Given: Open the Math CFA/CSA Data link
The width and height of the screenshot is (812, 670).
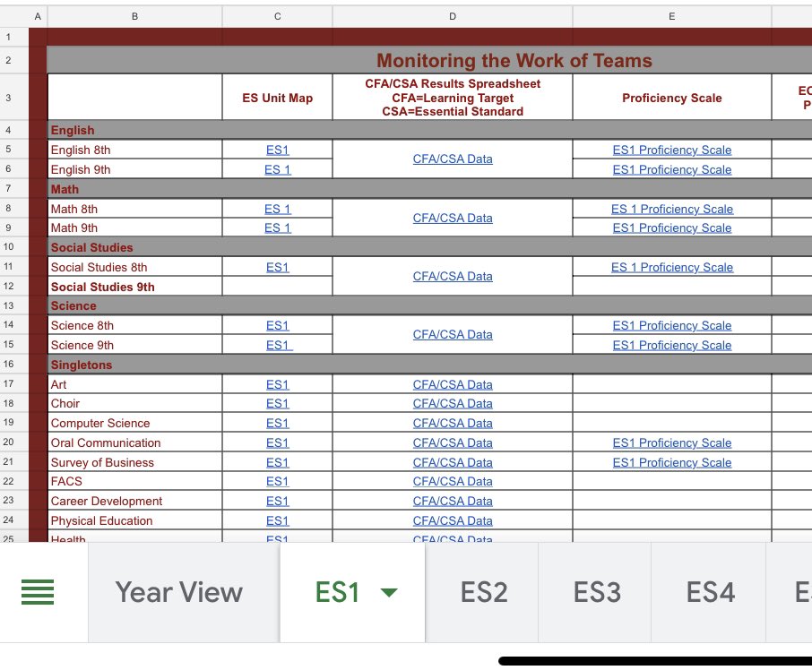Looking at the screenshot, I should click(x=453, y=219).
